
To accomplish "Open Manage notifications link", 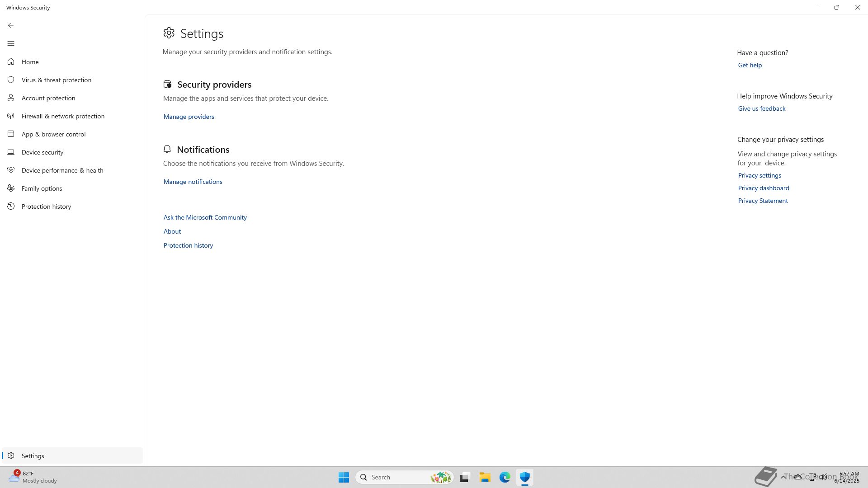I will (193, 182).
